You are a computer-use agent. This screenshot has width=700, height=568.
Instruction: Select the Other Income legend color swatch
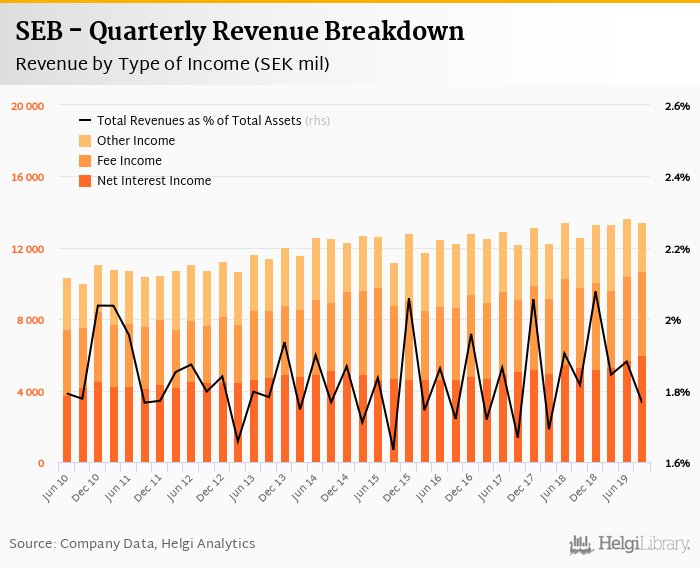pos(85,141)
